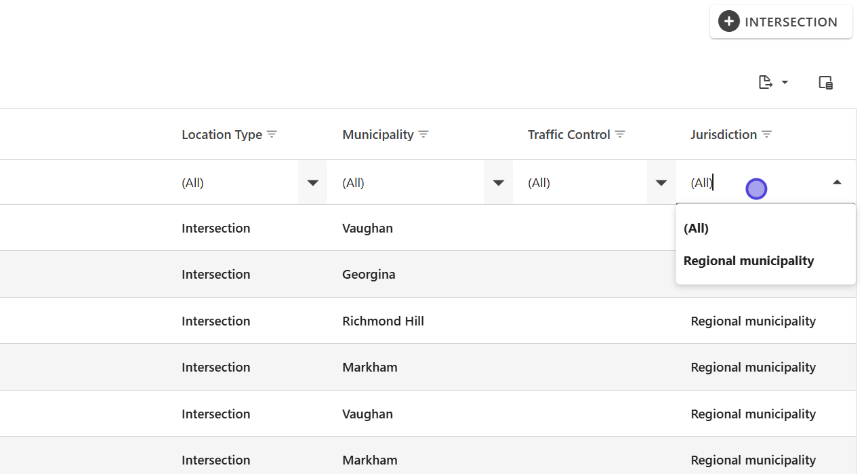The height and width of the screenshot is (474, 868).
Task: Open the export file dropdown icon
Action: tap(772, 83)
